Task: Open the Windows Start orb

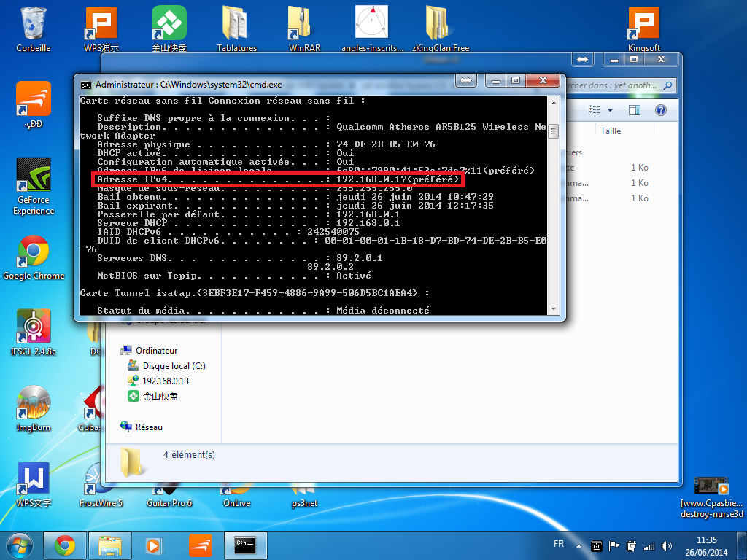Action: pos(20,545)
